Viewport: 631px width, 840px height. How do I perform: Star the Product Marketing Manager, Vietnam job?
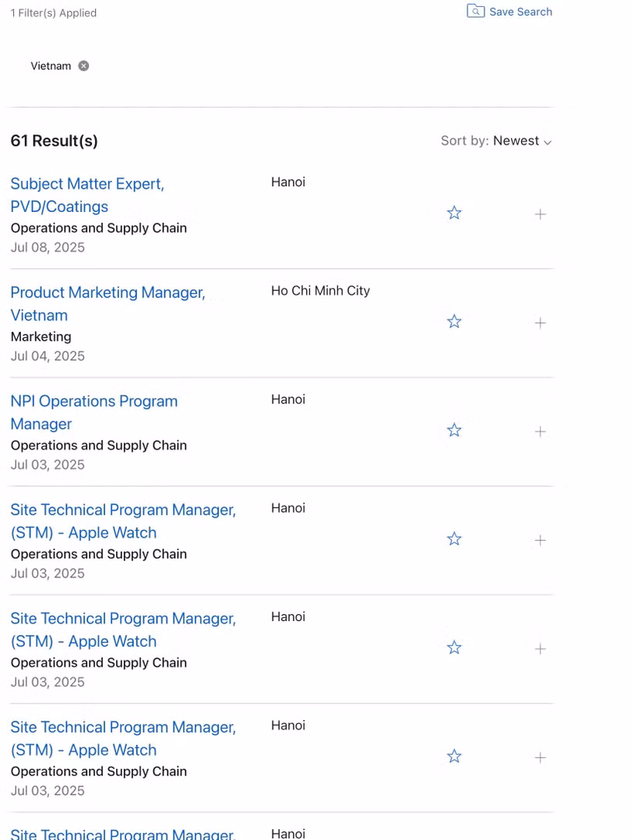coord(454,322)
